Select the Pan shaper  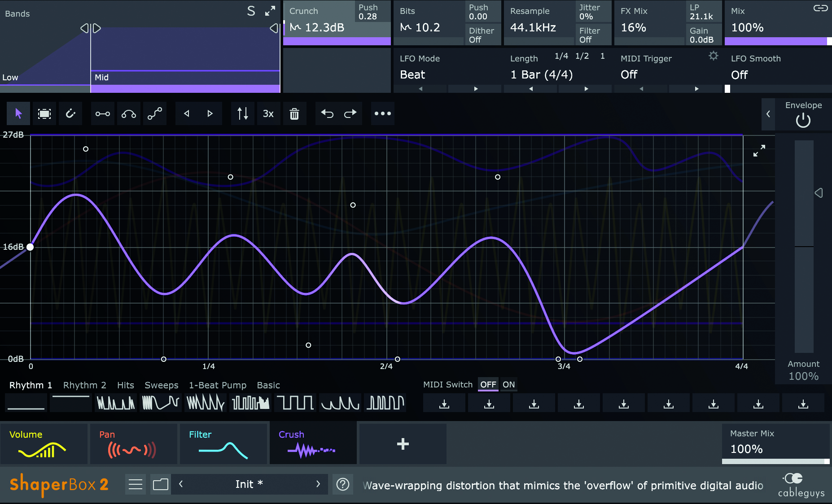click(x=133, y=444)
